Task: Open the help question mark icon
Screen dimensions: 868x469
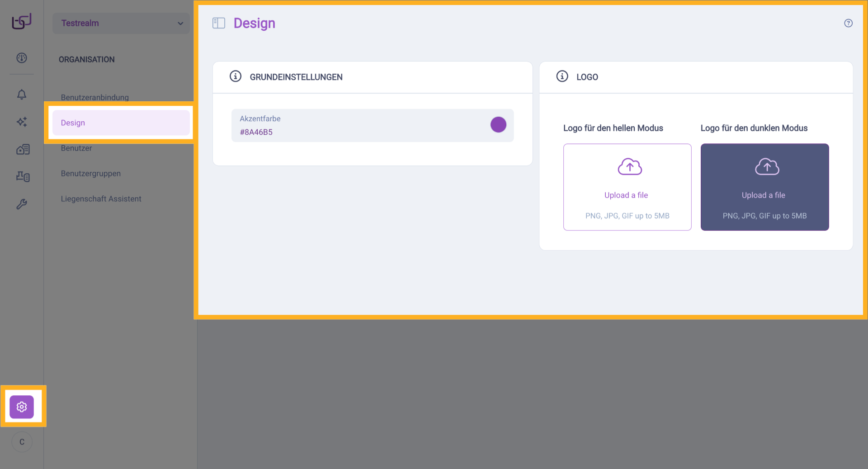Action: (848, 23)
